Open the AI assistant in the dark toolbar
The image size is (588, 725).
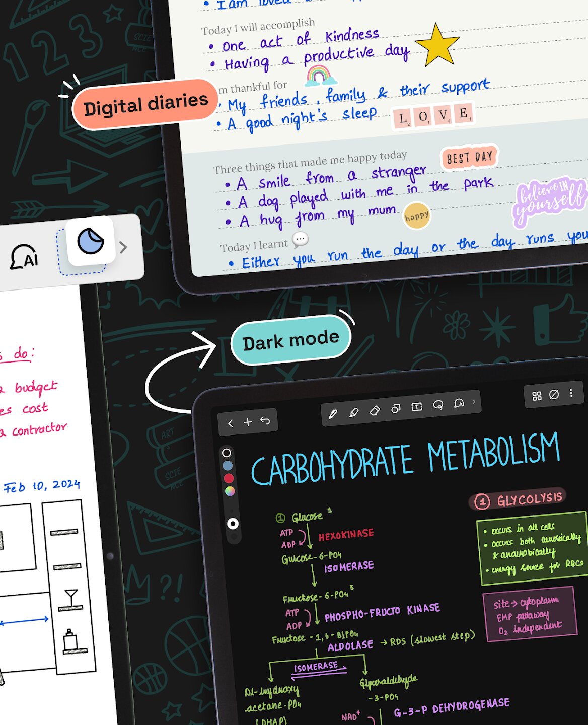(459, 403)
